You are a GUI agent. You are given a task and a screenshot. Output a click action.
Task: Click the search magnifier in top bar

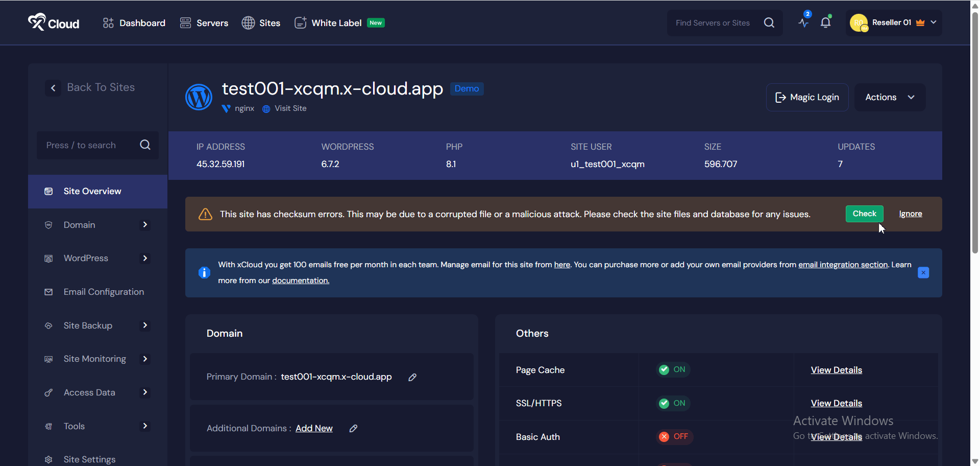point(769,22)
